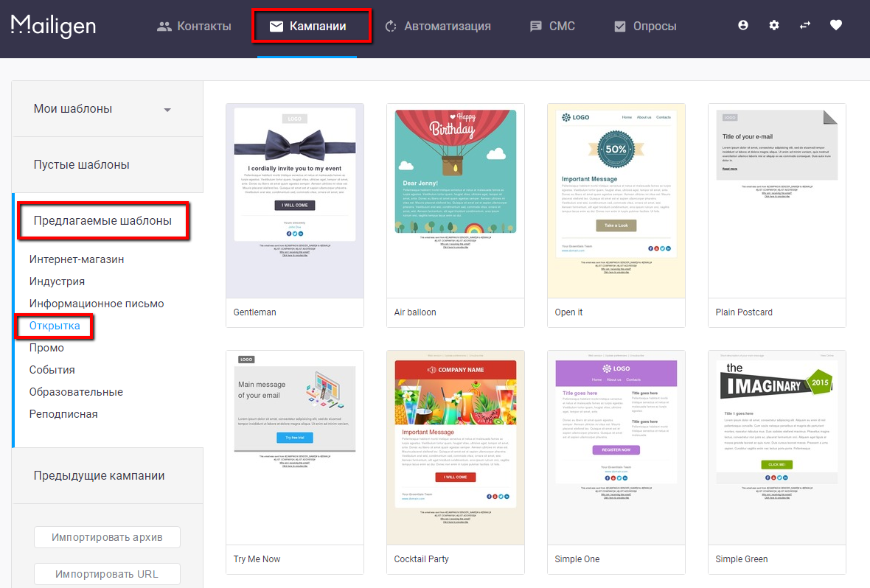Switch to the Автоматизация tab

pos(438,27)
